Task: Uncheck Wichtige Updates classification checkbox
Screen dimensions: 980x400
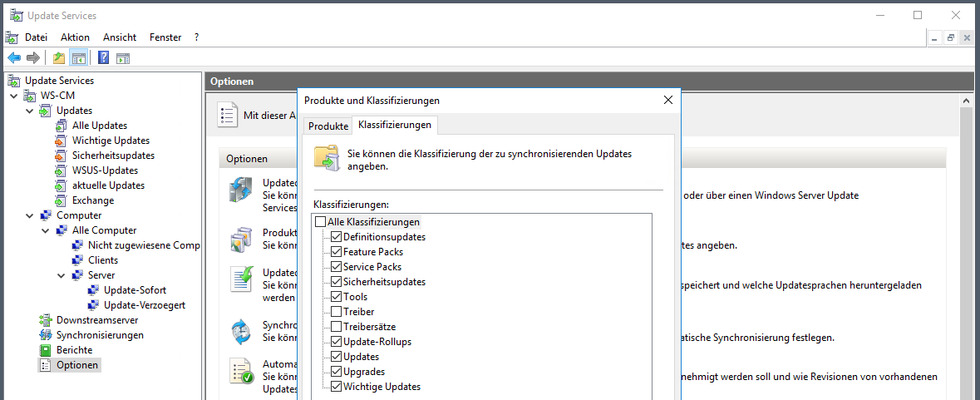Action: [337, 387]
